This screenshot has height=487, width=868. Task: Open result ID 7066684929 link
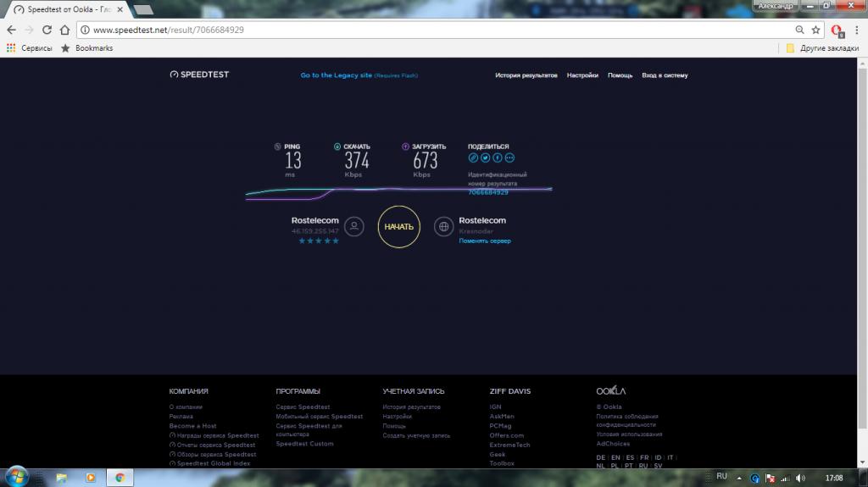(x=488, y=192)
